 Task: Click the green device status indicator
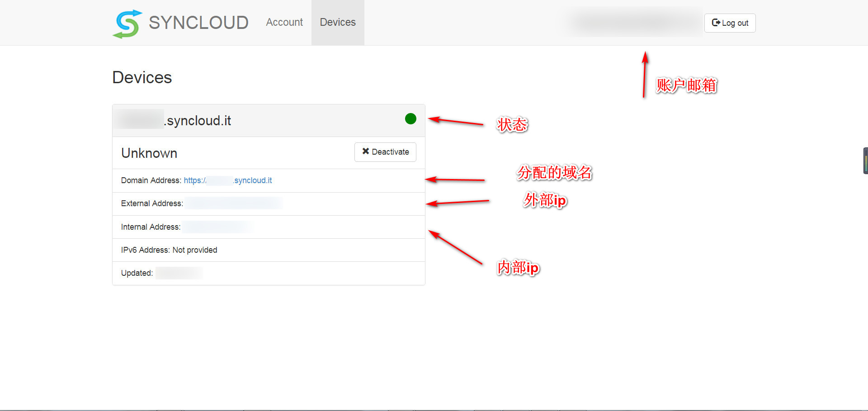410,119
